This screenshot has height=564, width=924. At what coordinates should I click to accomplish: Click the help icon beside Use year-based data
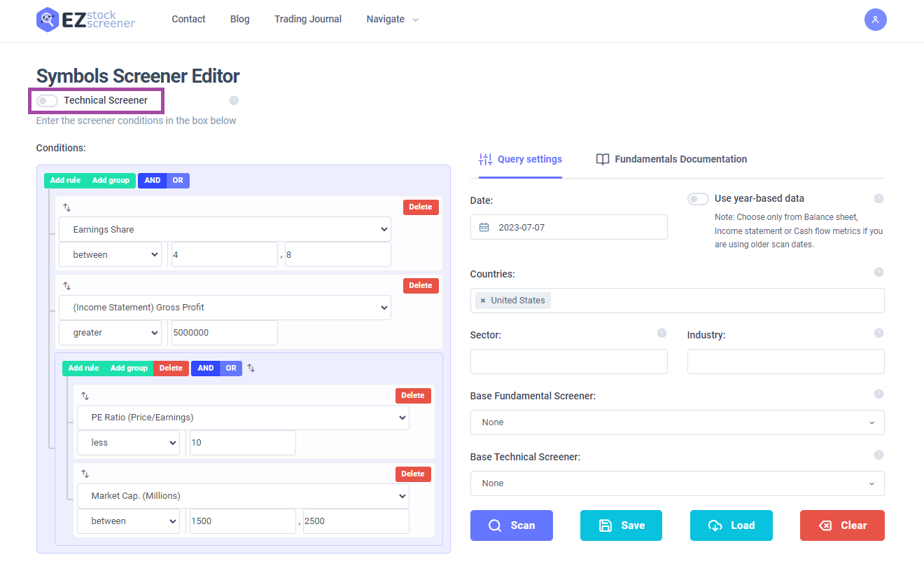(x=879, y=198)
